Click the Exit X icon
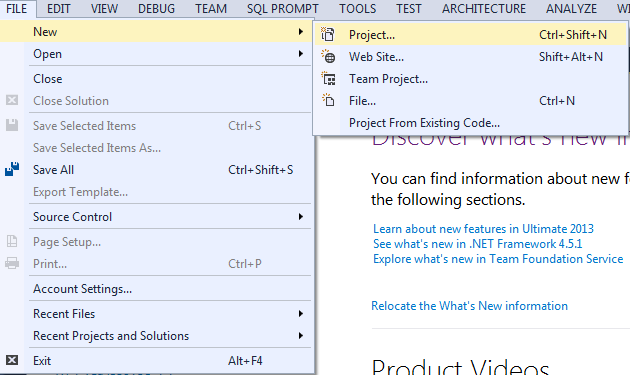 point(12,360)
